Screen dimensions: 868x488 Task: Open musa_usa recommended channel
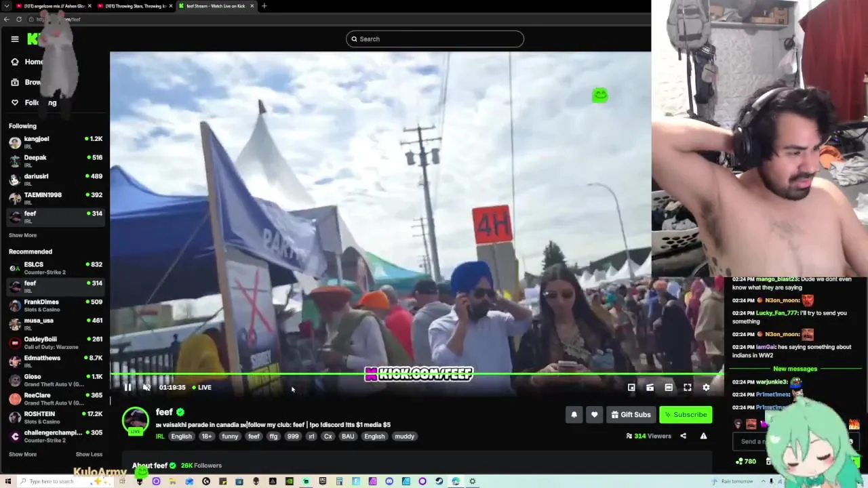point(55,323)
